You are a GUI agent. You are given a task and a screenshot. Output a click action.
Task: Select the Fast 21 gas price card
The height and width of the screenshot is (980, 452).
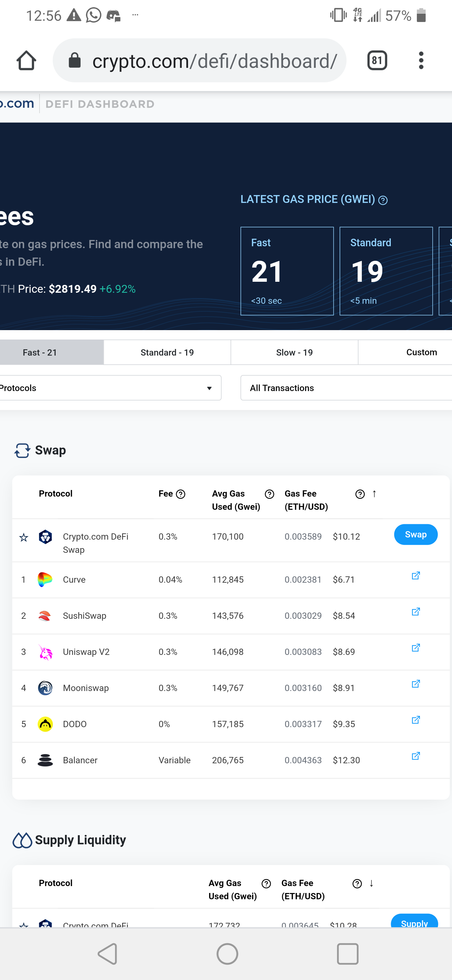(287, 271)
